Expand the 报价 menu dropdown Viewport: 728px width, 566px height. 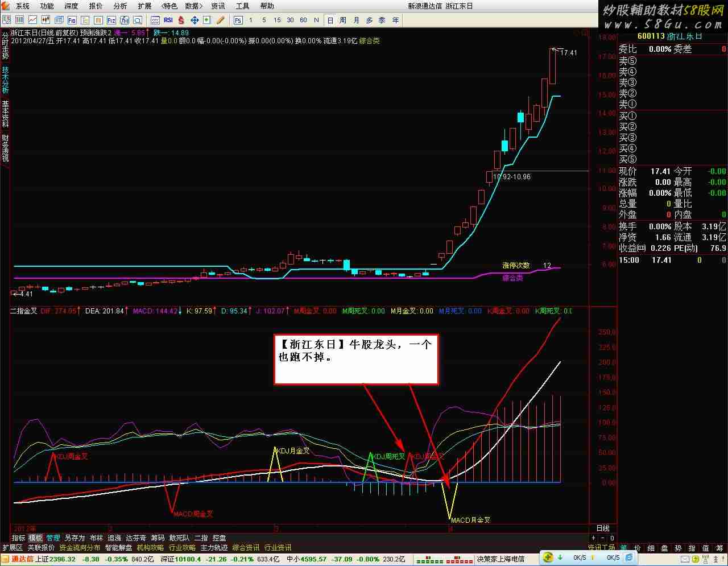[x=96, y=6]
